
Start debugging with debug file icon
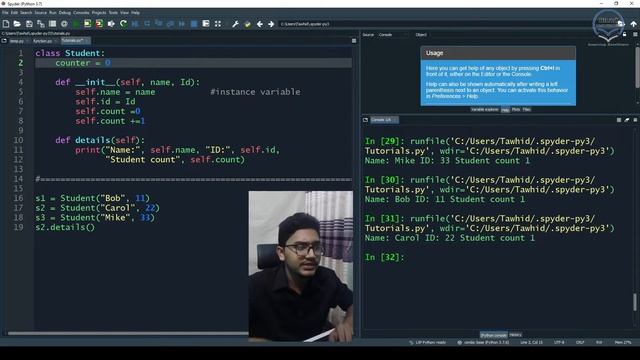click(135, 24)
